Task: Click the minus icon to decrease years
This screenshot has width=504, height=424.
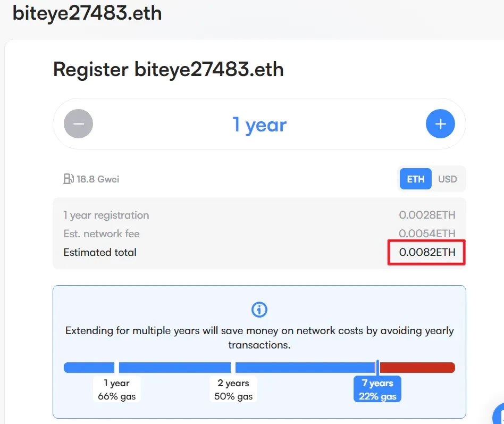Action: coord(78,124)
